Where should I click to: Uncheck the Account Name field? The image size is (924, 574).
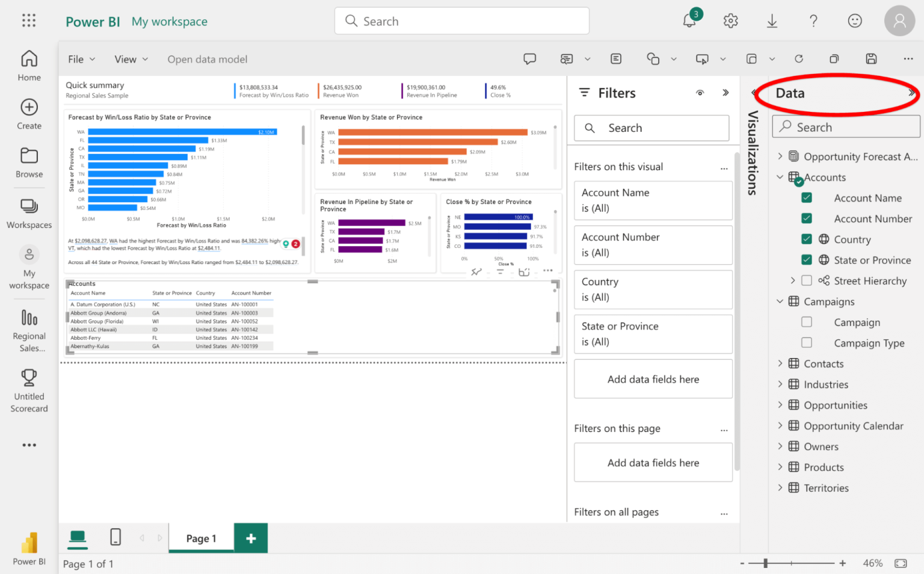tap(806, 197)
